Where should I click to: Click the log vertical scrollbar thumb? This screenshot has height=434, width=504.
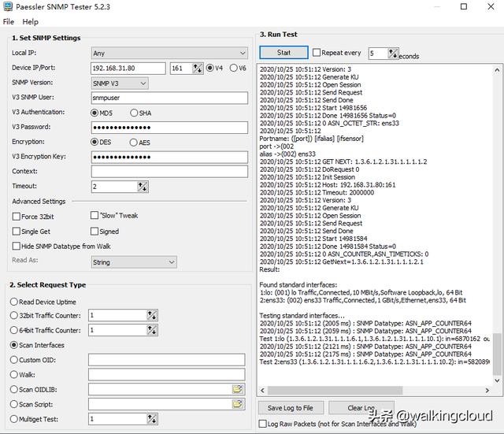click(497, 354)
